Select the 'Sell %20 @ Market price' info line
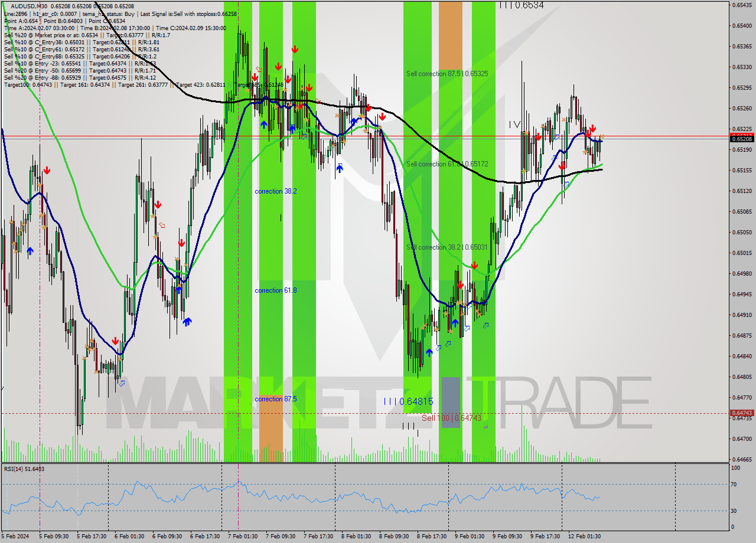This screenshot has width=756, height=543. click(87, 35)
